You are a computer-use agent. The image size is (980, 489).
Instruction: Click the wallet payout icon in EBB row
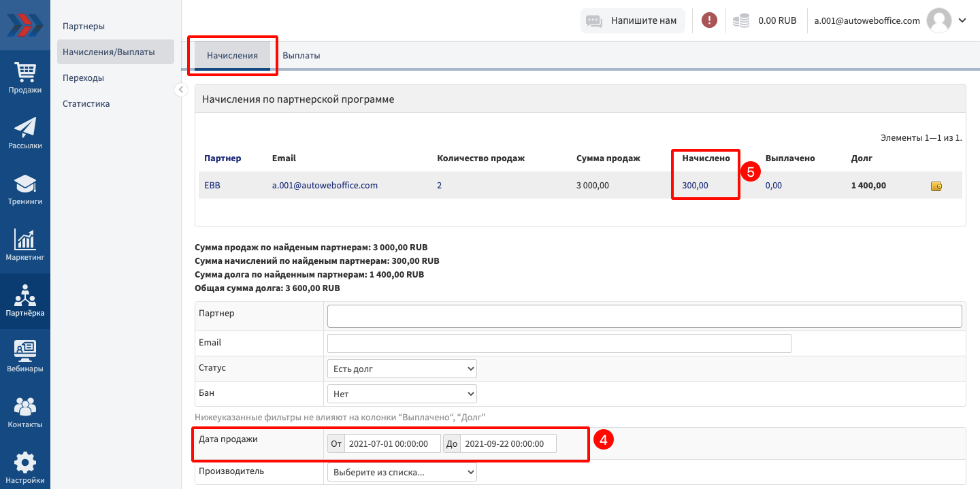pyautogui.click(x=936, y=186)
